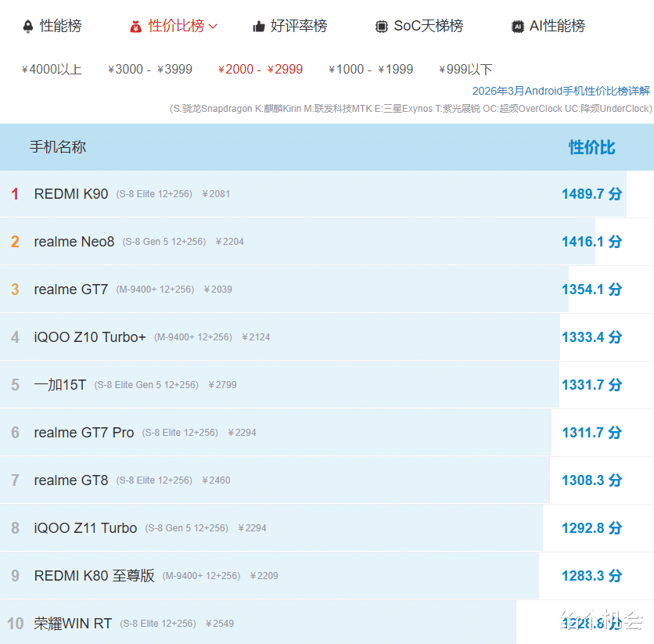The height and width of the screenshot is (644, 654).
Task: Expand the 性价比榜 dropdown chevron
Action: click(x=213, y=27)
